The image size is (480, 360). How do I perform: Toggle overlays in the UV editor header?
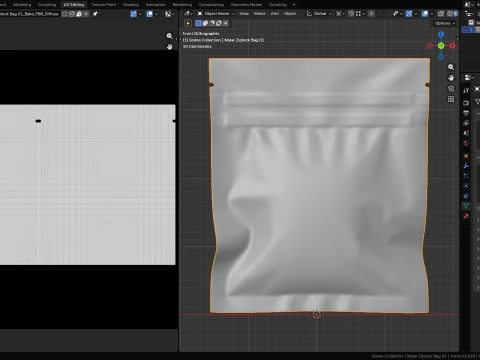tap(150, 14)
